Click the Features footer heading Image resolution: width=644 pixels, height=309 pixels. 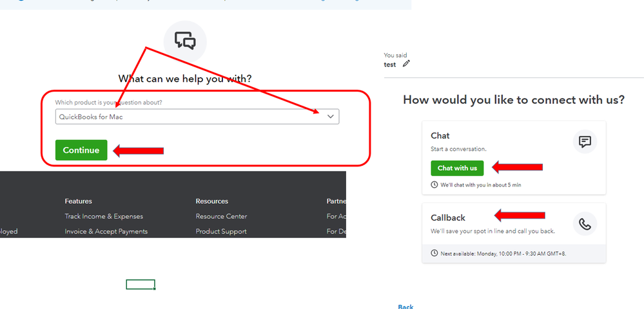click(x=79, y=201)
